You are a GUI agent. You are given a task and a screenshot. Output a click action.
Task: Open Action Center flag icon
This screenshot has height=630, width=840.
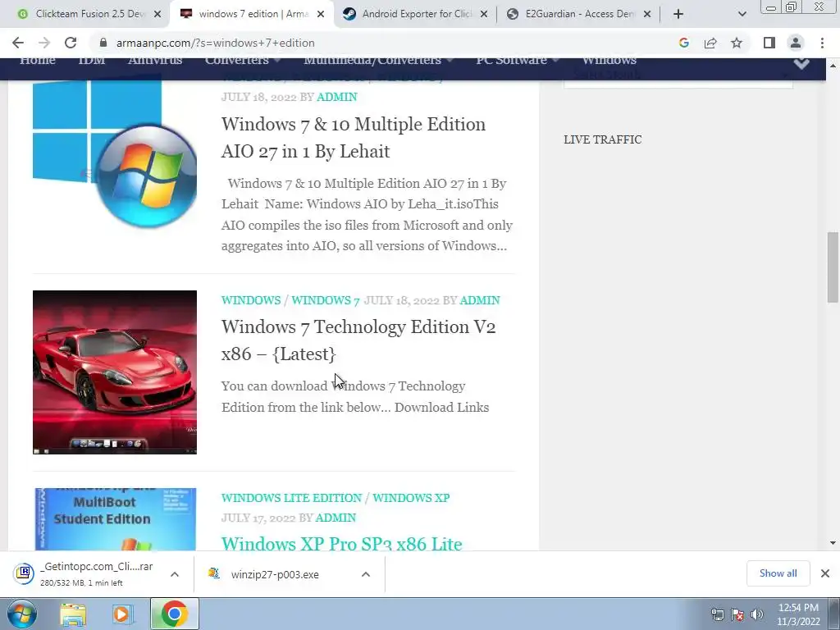tap(737, 614)
